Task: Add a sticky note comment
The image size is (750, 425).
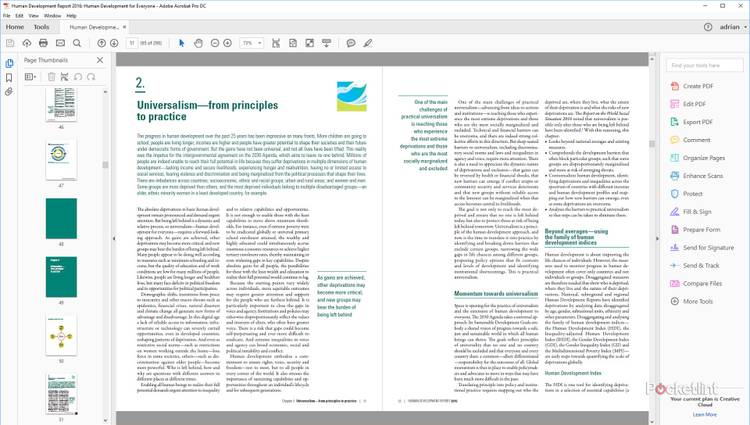Action: 351,43
